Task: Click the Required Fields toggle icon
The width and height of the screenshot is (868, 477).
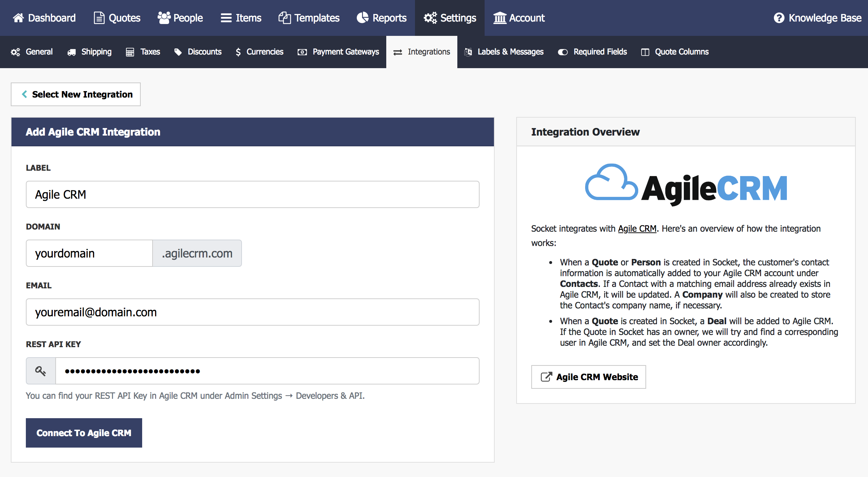Action: [x=563, y=52]
